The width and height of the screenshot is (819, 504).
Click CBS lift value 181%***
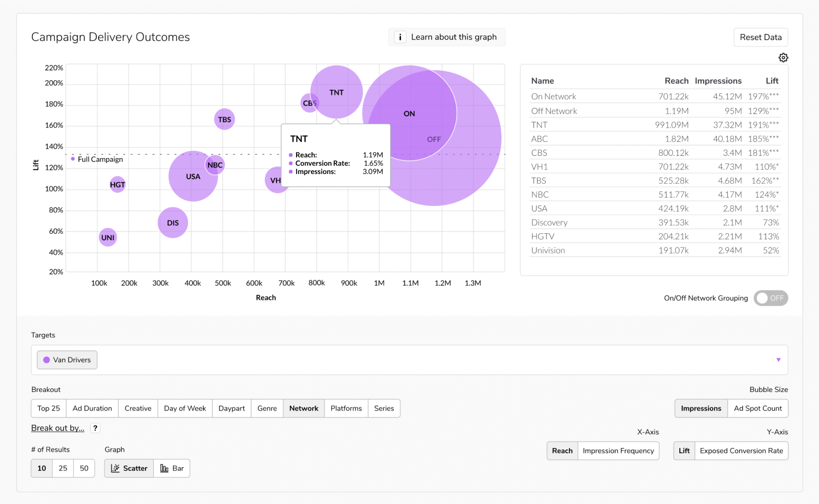click(763, 153)
